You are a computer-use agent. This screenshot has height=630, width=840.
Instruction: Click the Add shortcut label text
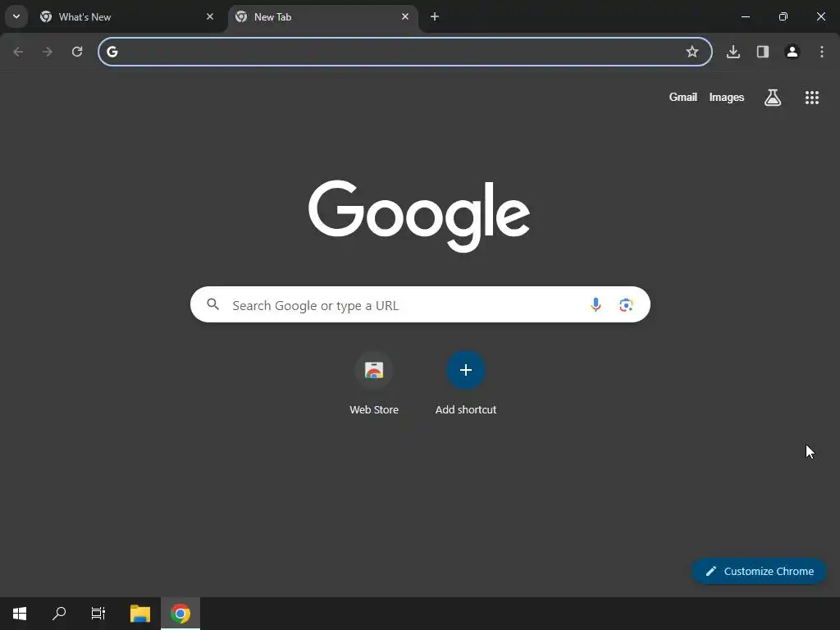(466, 409)
